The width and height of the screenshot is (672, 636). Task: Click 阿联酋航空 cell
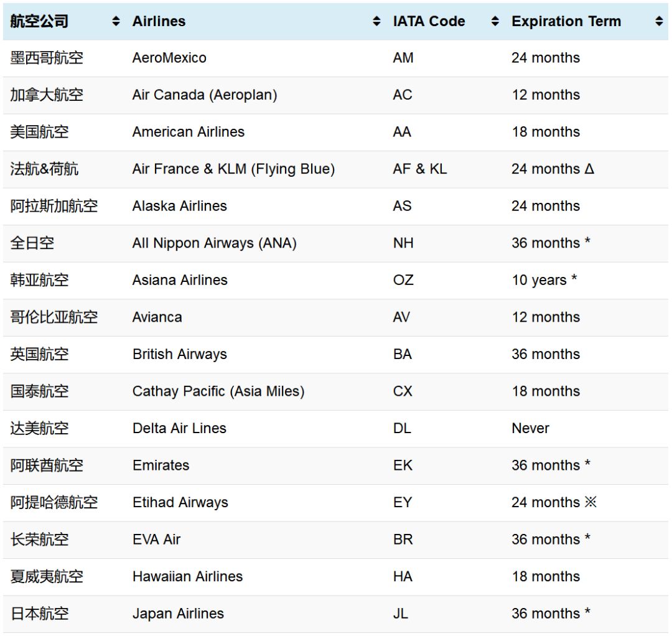(x=47, y=465)
